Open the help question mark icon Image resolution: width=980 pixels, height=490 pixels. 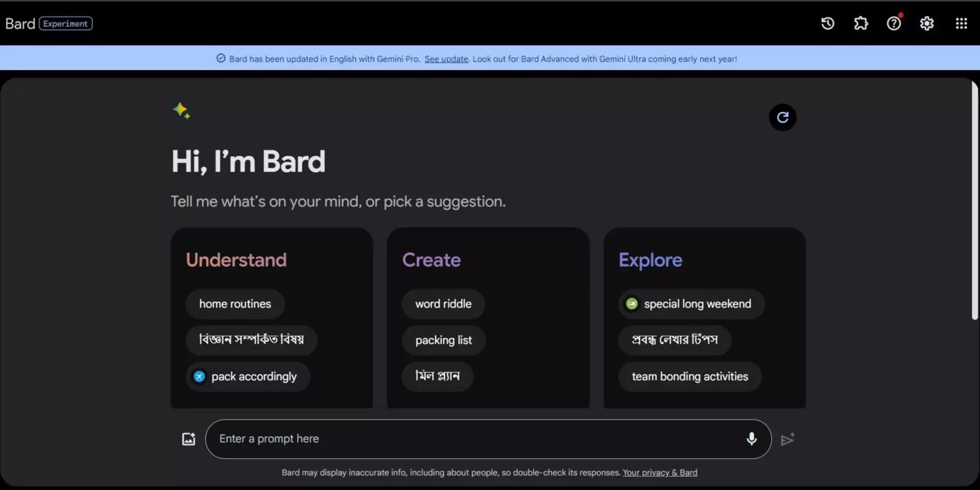(894, 23)
